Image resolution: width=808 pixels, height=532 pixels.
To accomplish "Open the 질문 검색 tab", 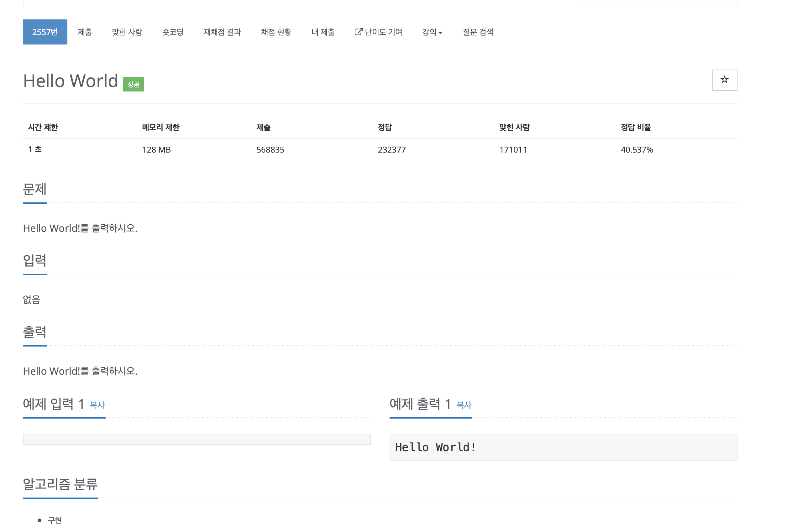I will [478, 32].
